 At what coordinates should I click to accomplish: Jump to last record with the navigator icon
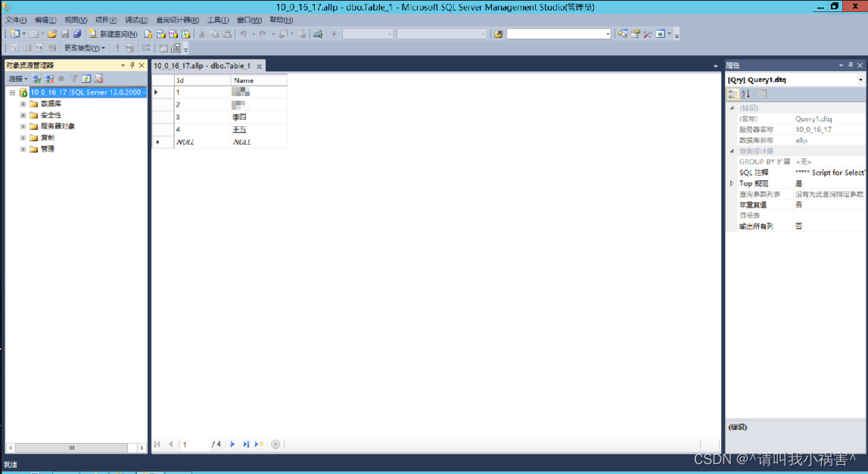click(246, 444)
